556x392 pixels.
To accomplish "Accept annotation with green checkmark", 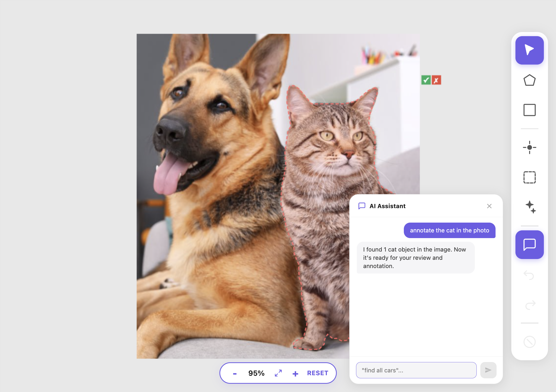I will pyautogui.click(x=426, y=80).
